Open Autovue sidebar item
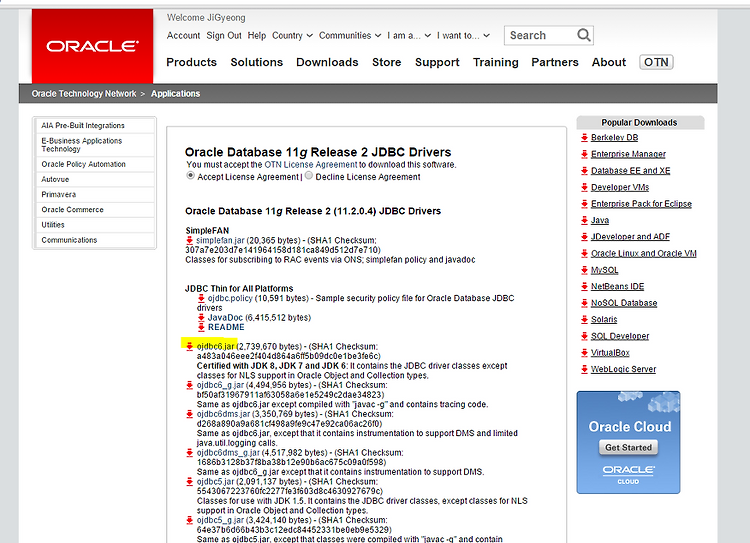This screenshot has width=750, height=543. point(95,179)
